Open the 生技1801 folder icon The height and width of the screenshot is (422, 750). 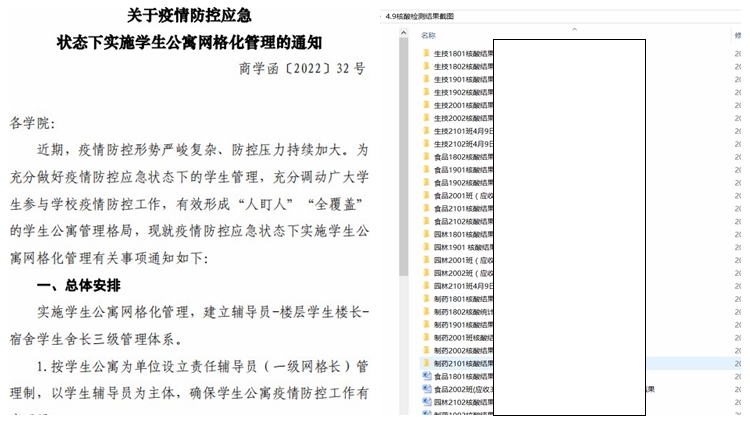[x=426, y=52]
